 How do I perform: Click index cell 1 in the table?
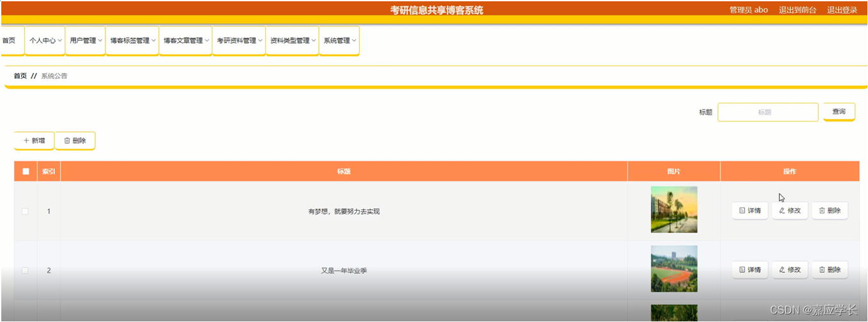click(x=49, y=211)
